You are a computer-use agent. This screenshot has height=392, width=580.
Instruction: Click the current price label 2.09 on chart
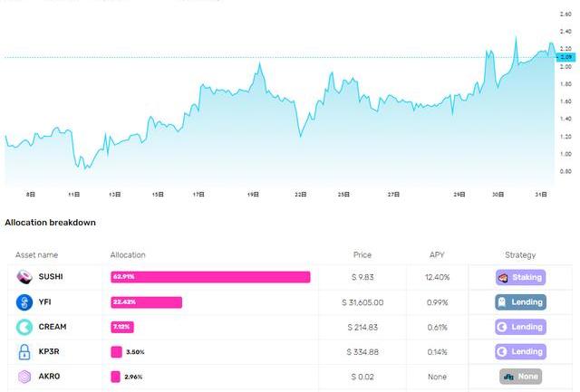pyautogui.click(x=566, y=58)
